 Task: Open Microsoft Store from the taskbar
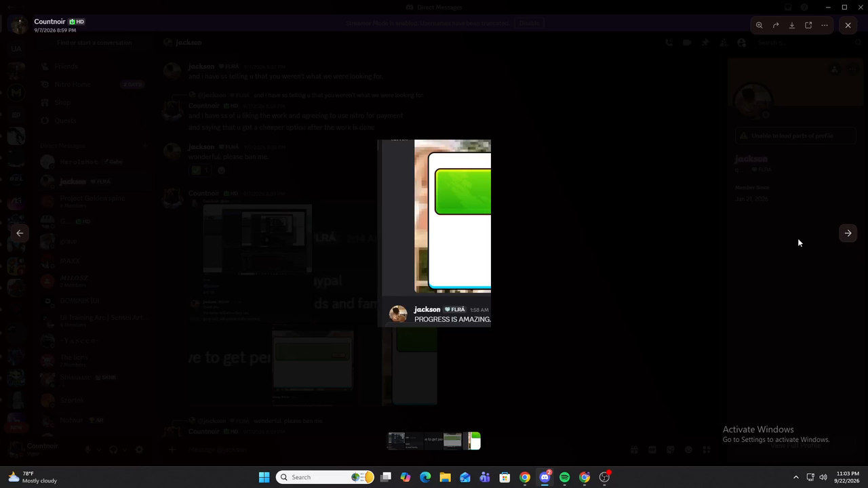505,477
